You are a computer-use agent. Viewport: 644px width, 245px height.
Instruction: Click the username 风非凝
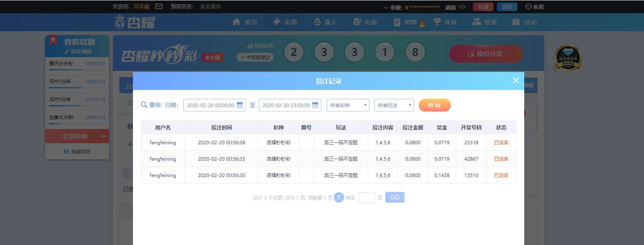click(141, 6)
